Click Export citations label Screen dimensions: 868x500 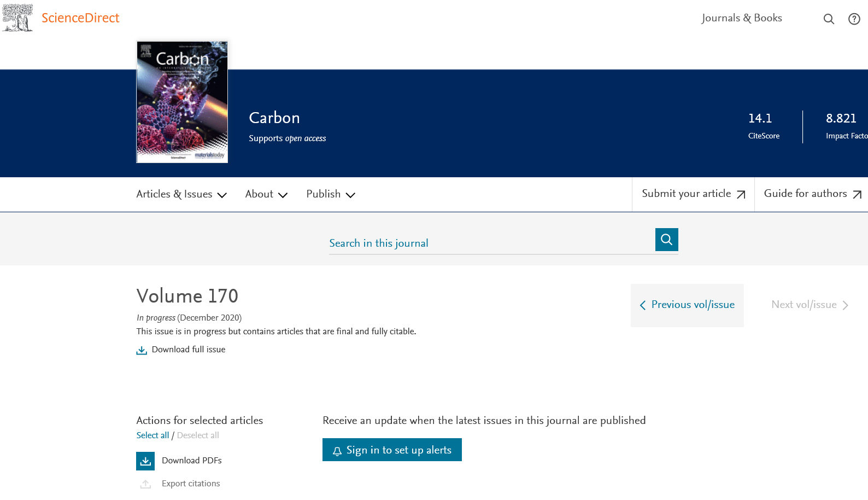click(x=191, y=484)
